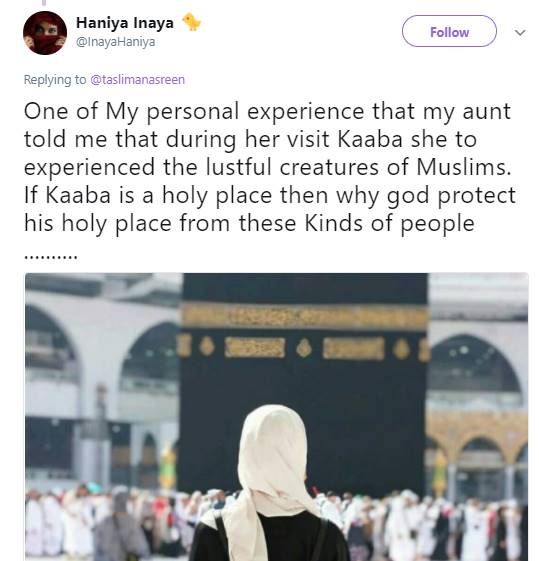Click the white arched arcade on photo's left

(102, 358)
